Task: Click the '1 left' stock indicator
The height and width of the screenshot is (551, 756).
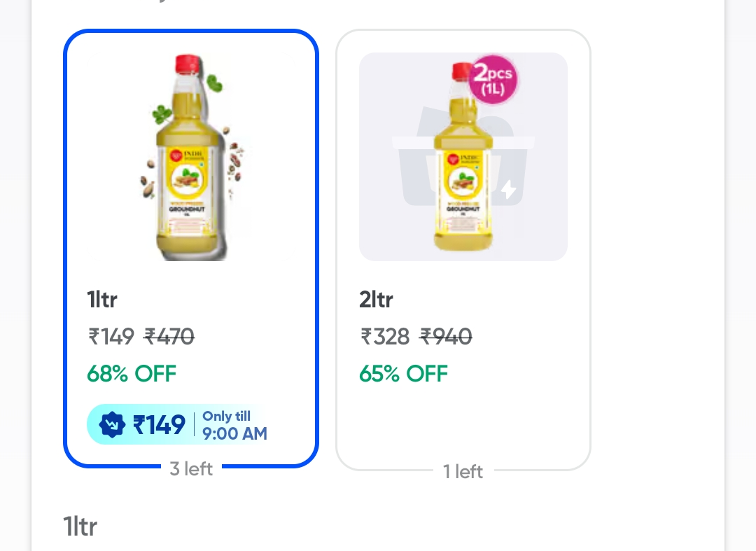Action: [x=463, y=472]
